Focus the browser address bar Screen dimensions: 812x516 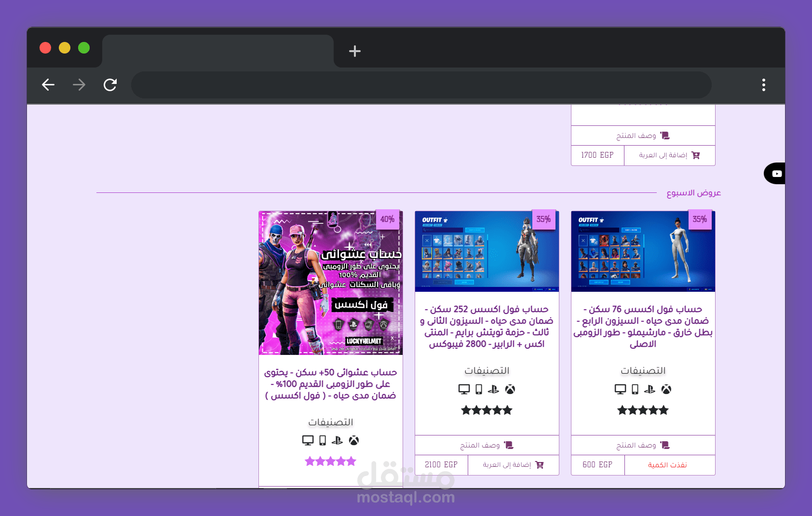coord(421,85)
